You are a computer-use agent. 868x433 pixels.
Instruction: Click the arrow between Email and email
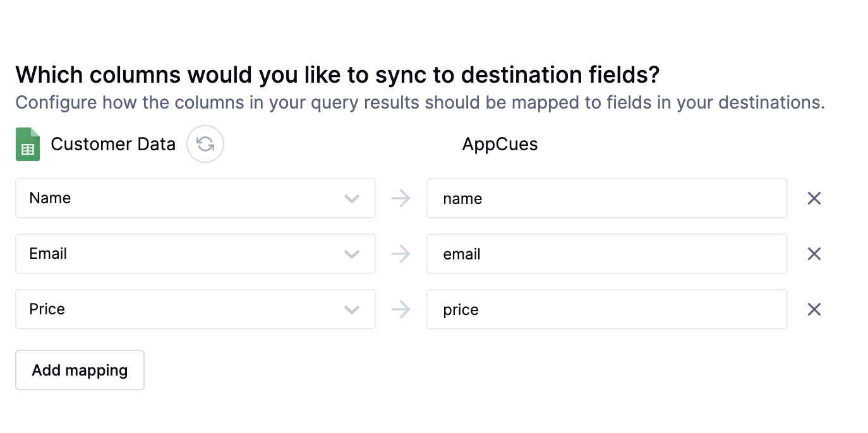tap(401, 254)
